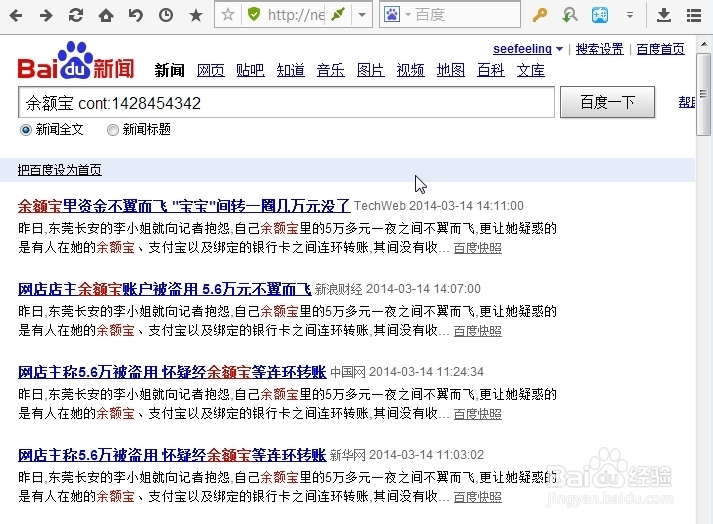Viewport: 713px width, 524px height.
Task: Switch to the 网页 tab
Action: [211, 71]
